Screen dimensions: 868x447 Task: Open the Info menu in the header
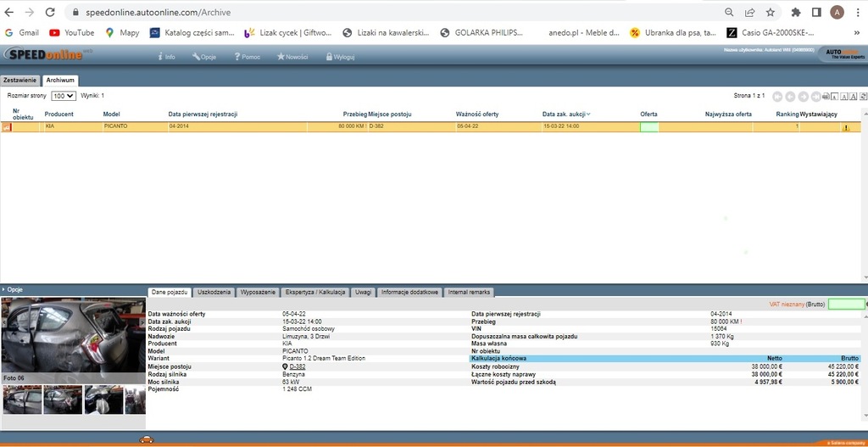coord(166,57)
